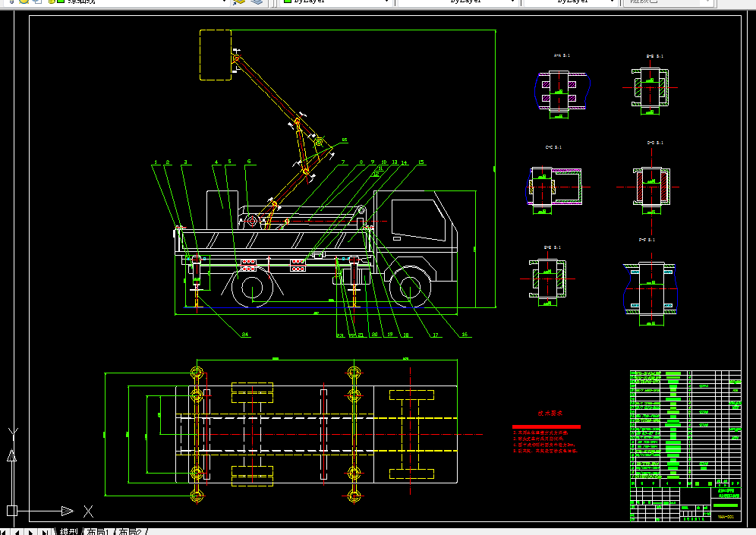Open the layer states manager stack icon
This screenshot has width=756, height=535.
point(258,2)
